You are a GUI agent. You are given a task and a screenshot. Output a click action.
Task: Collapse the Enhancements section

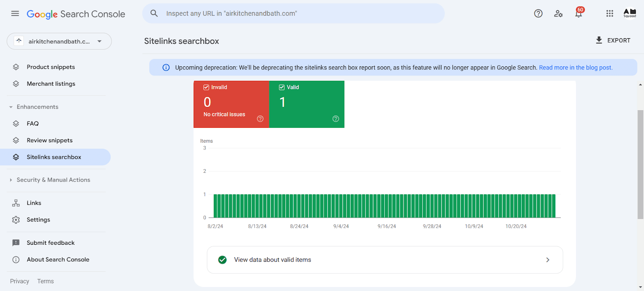(11, 107)
